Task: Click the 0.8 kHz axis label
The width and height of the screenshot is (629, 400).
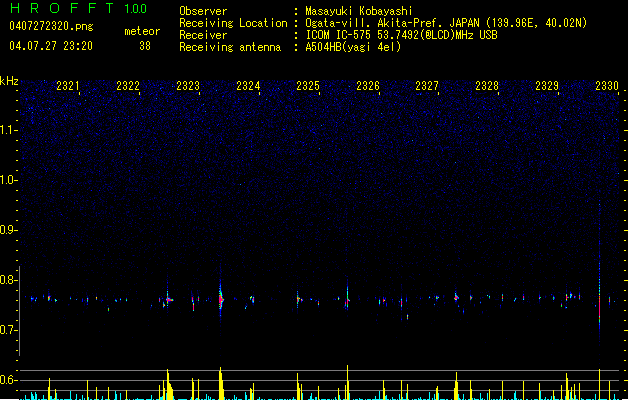Action: (9, 280)
